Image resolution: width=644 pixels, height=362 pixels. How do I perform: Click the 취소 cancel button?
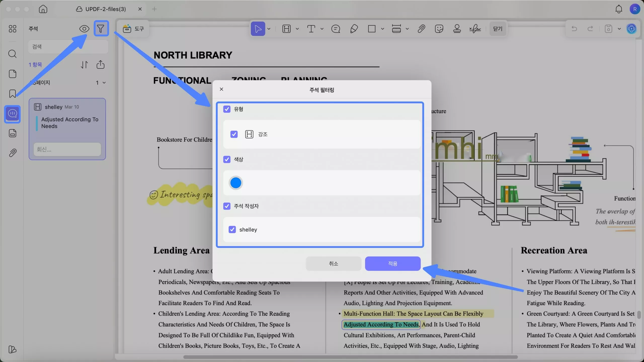click(x=333, y=264)
